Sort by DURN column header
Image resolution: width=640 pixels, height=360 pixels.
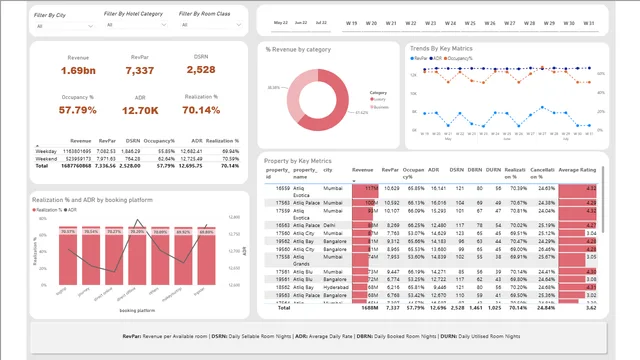(493, 170)
